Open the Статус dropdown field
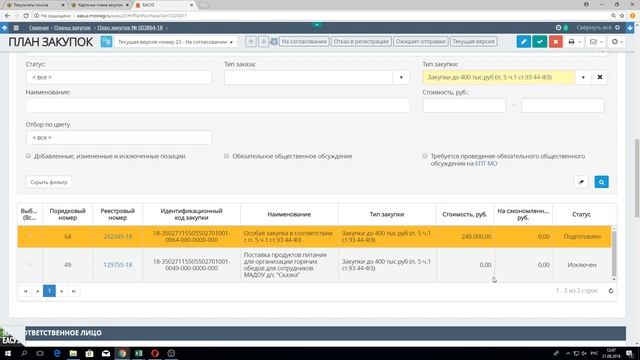Screen dimensions: 640x360 pos(119,77)
